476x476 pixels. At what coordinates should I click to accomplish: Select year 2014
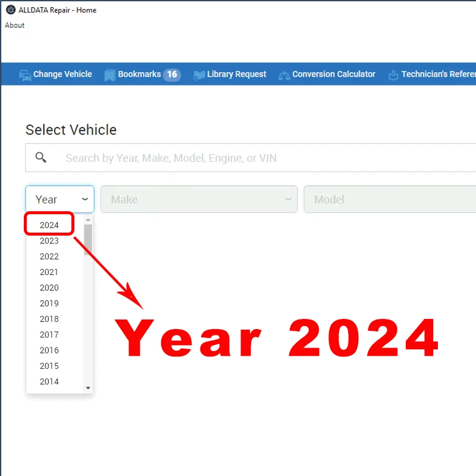pyautogui.click(x=49, y=381)
